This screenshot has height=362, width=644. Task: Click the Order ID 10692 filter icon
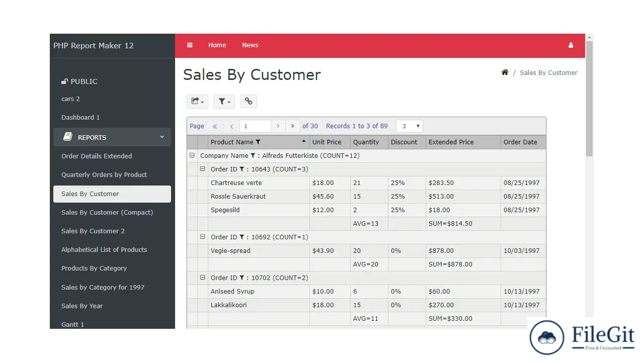pos(242,237)
